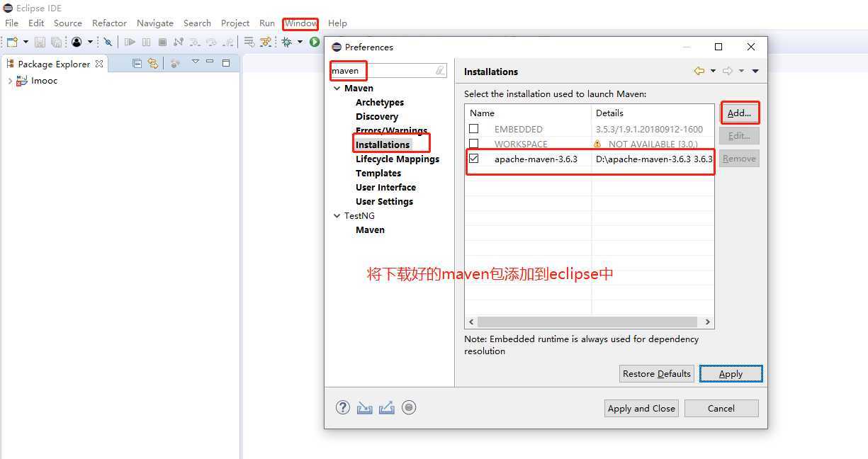Screen dimensions: 868x459
Task: Click the New wizard toolbar icon
Action: 12,42
